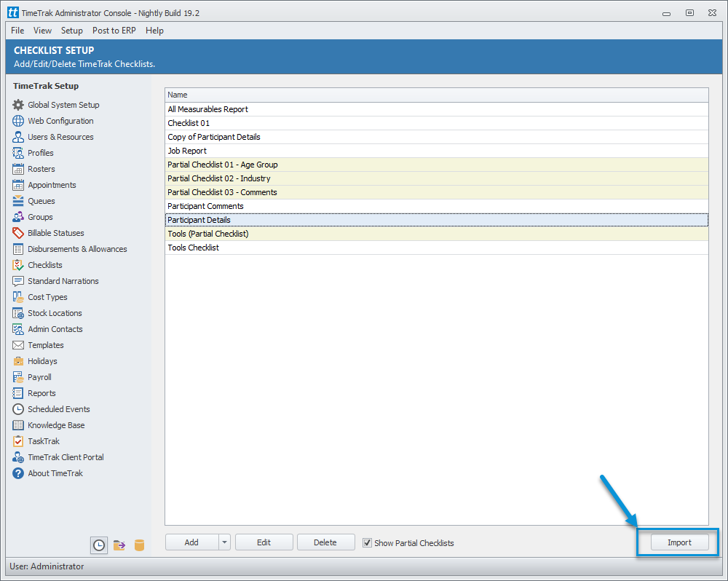
Task: Select Partial Checklist 01 - Age Group
Action: tap(436, 165)
